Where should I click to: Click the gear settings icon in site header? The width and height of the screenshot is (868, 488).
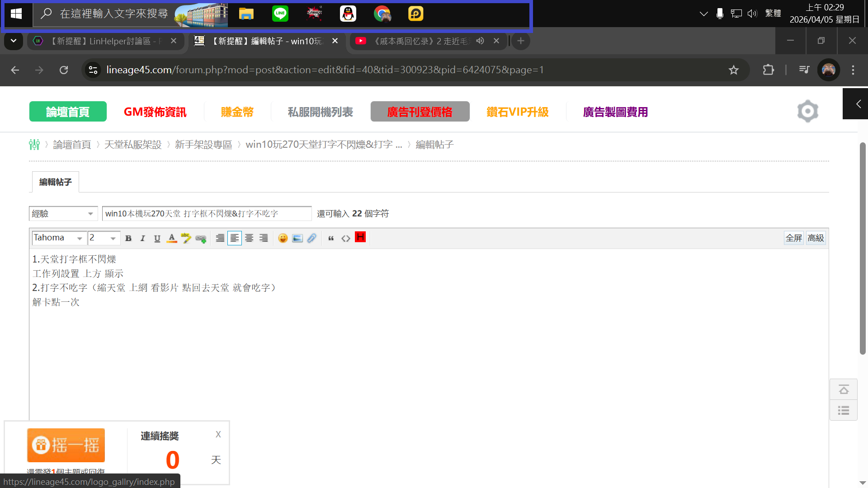(x=808, y=111)
